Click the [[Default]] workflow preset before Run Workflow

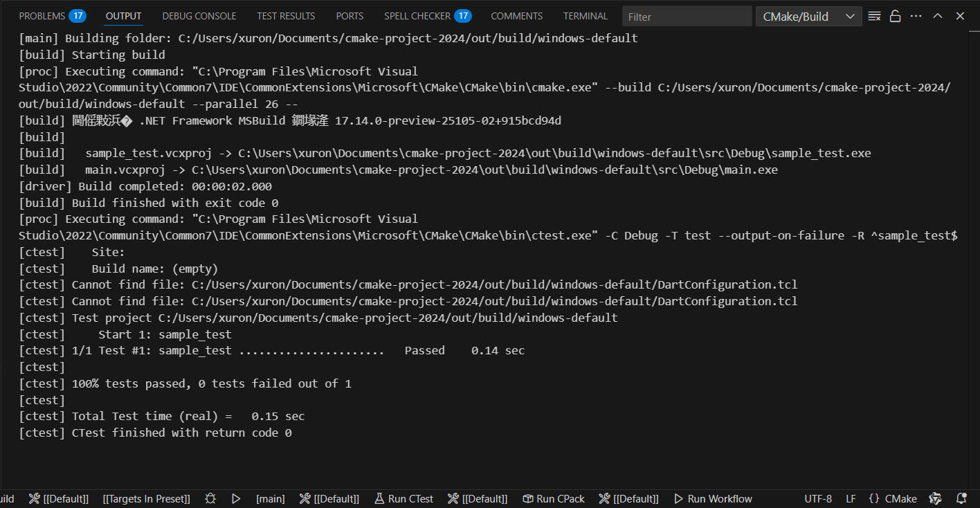pyautogui.click(x=628, y=498)
